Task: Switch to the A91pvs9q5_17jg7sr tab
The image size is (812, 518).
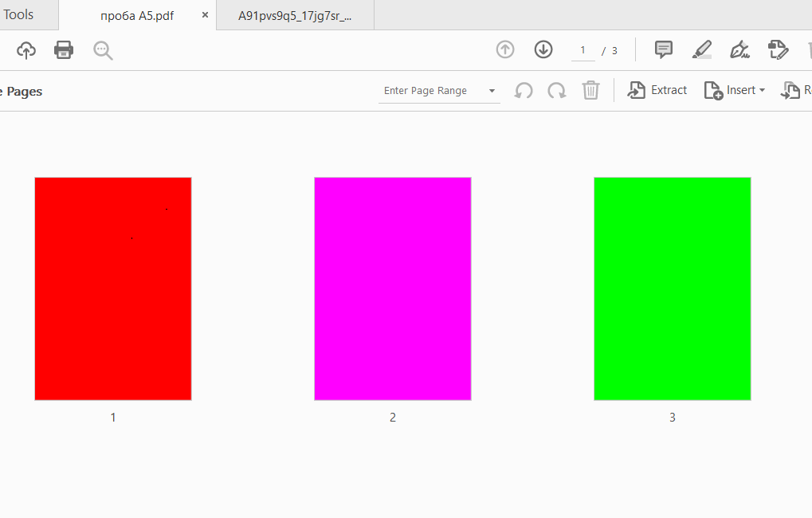Action: coord(295,16)
